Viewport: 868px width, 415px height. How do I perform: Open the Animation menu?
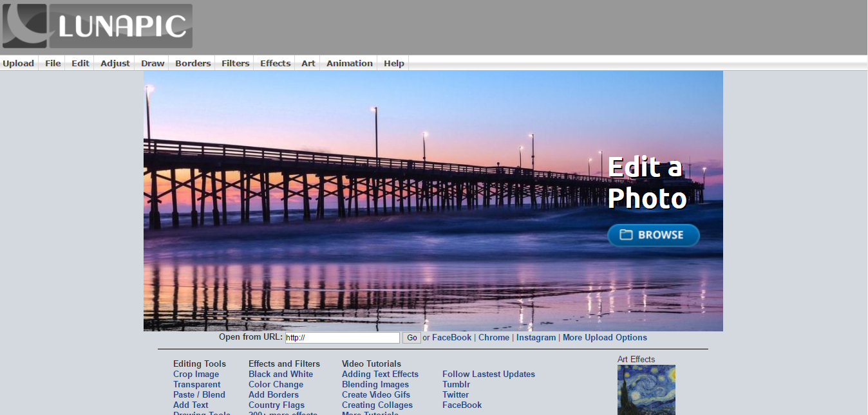(x=349, y=63)
